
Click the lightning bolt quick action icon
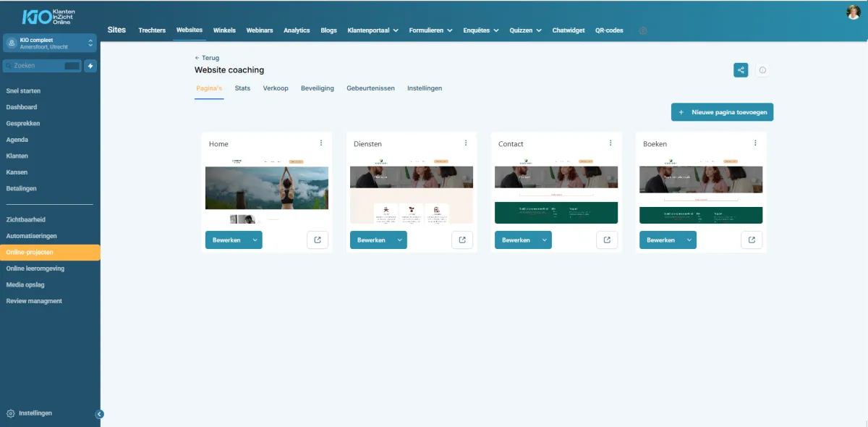point(90,66)
